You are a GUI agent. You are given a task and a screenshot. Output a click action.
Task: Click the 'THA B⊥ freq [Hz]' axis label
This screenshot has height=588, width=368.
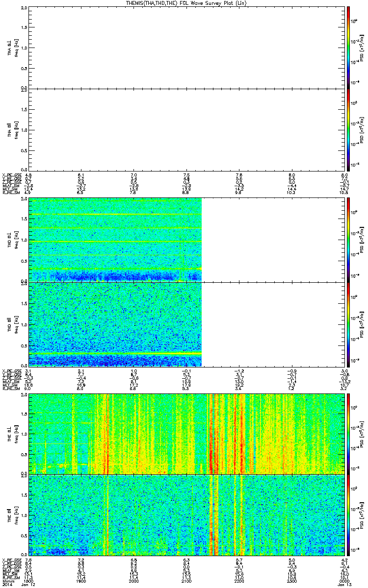[x=12, y=48]
